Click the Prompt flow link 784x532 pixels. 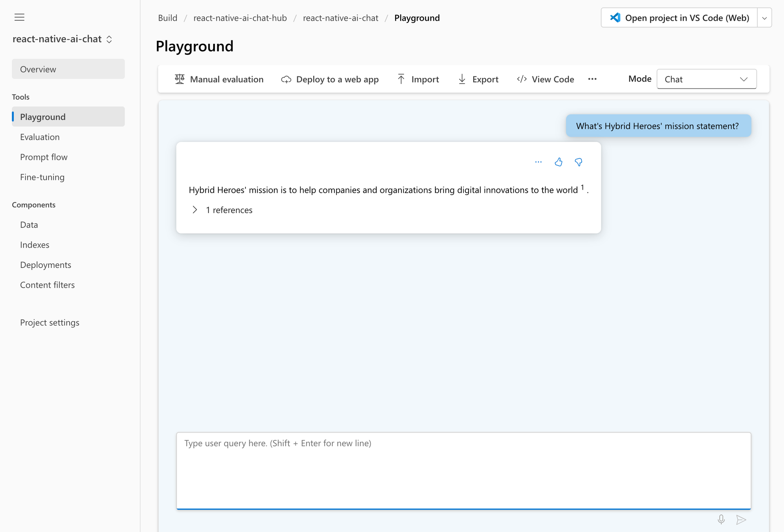point(44,157)
